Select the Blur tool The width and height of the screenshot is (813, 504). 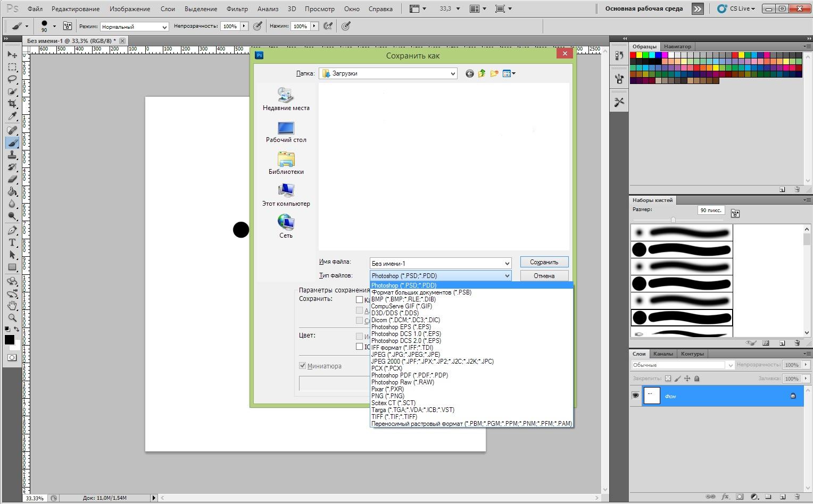(12, 204)
